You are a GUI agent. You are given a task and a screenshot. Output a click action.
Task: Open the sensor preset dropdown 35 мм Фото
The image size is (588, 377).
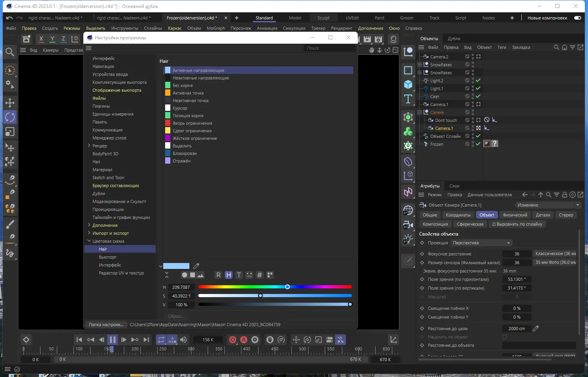click(555, 262)
